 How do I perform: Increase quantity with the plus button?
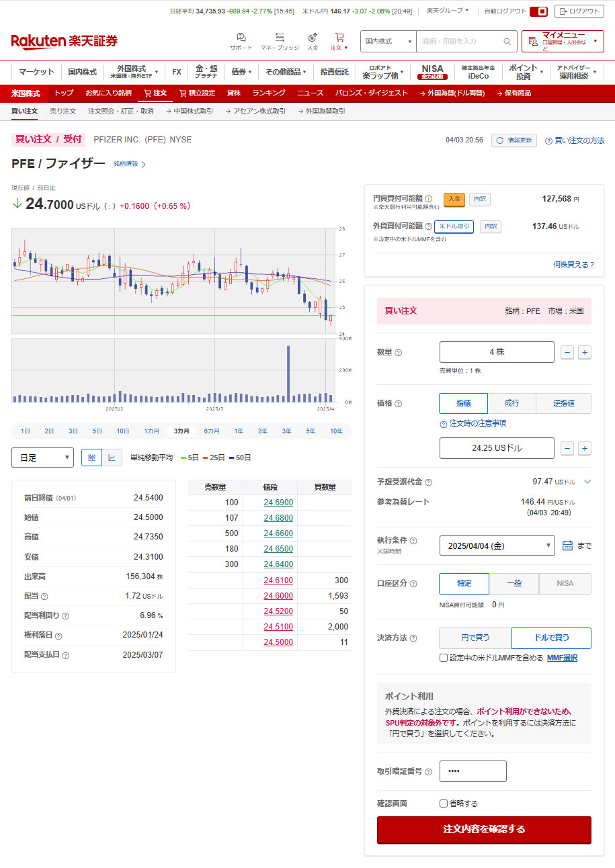point(585,352)
